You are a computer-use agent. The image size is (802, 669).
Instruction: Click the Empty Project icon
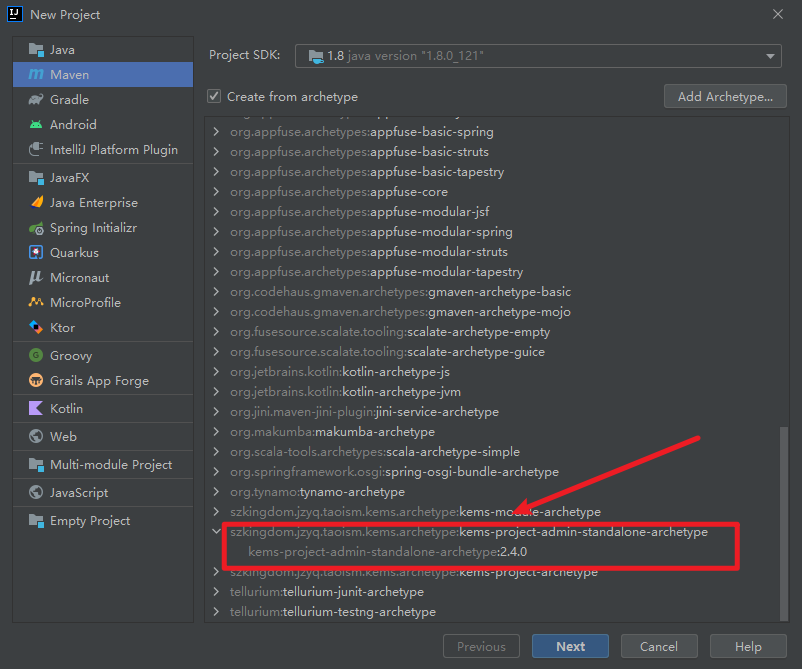tap(36, 521)
